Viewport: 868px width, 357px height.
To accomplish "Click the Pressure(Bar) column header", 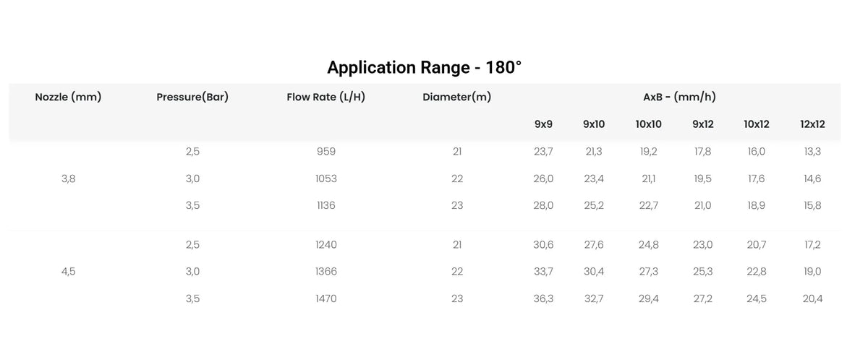I will click(x=192, y=97).
